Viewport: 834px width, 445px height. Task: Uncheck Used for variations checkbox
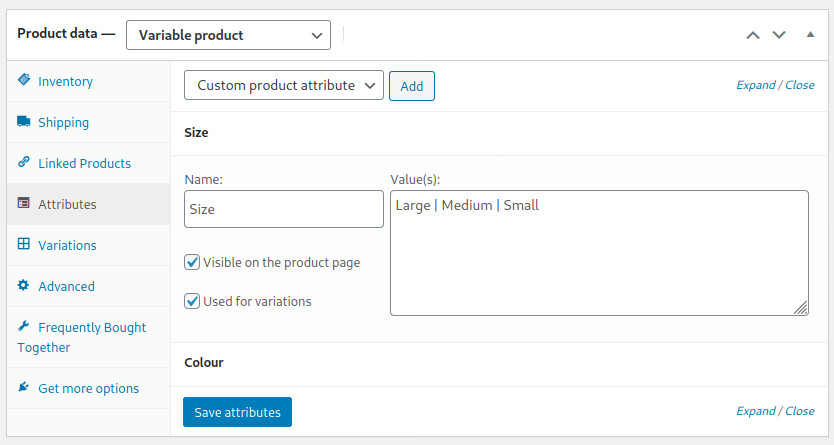click(192, 301)
